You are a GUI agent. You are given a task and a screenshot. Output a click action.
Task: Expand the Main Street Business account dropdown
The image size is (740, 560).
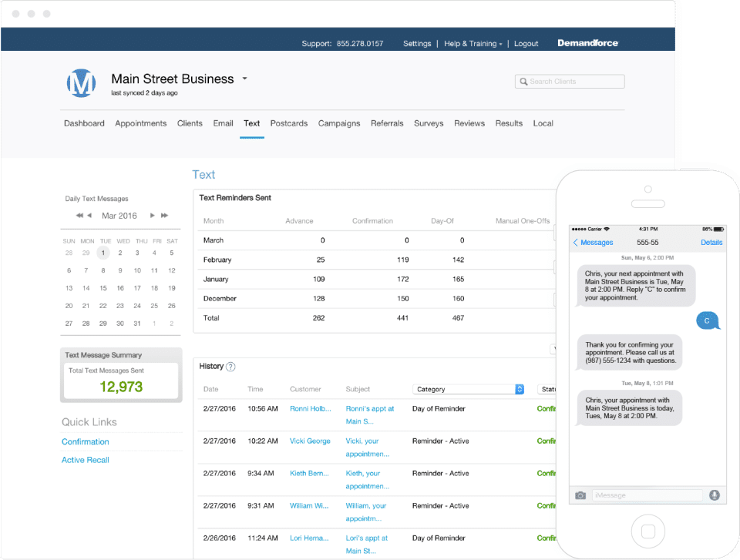244,79
